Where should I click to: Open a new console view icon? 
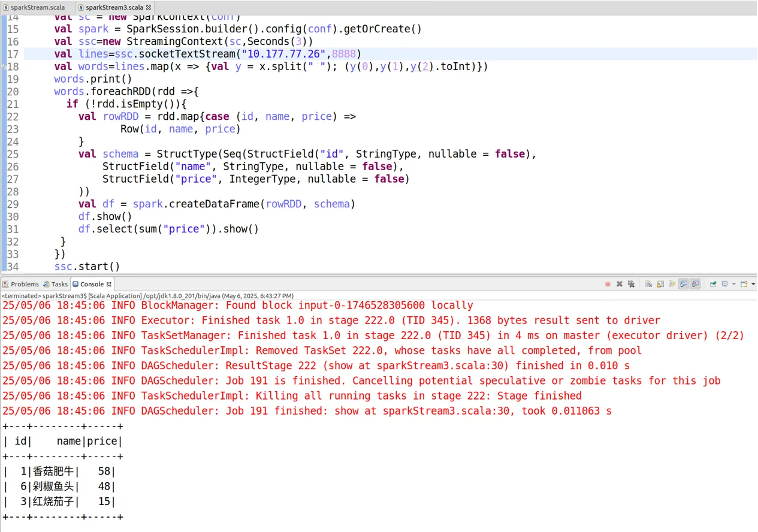pyautogui.click(x=744, y=284)
